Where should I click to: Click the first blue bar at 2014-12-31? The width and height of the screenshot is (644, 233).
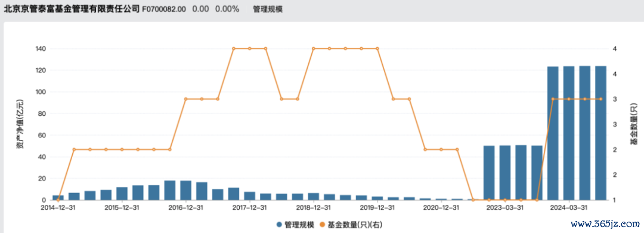click(x=58, y=198)
